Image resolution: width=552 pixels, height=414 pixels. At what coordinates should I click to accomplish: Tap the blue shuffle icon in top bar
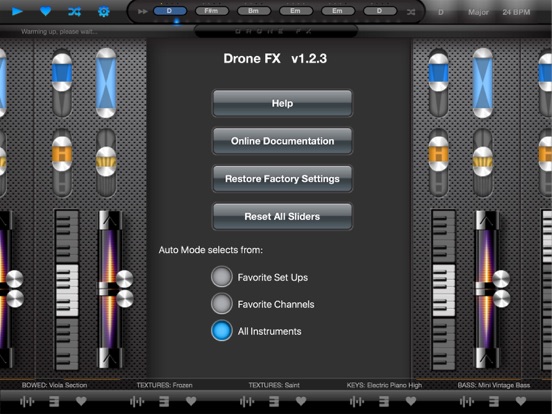click(75, 12)
